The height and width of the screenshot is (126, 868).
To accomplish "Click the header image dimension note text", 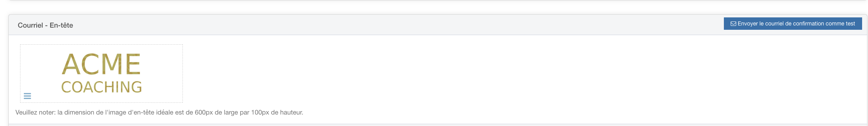I will click(159, 112).
